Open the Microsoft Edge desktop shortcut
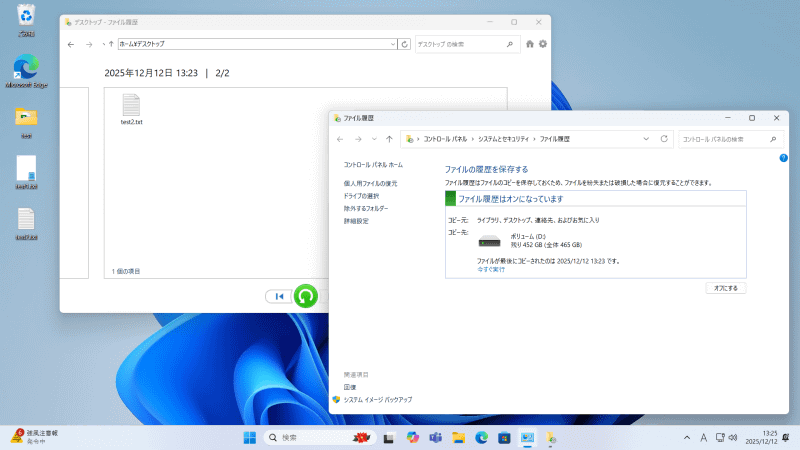Image resolution: width=800 pixels, height=450 pixels. pos(26,71)
